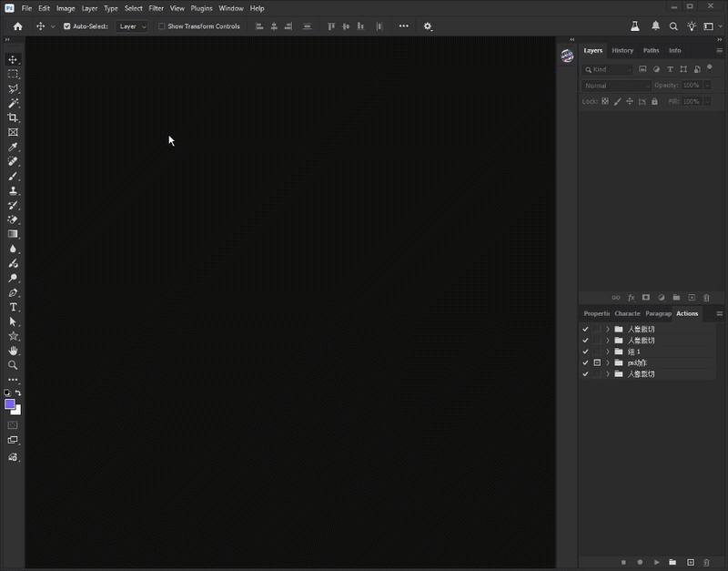Switch to the History tab
Viewport: 728px width, 571px height.
click(x=622, y=51)
